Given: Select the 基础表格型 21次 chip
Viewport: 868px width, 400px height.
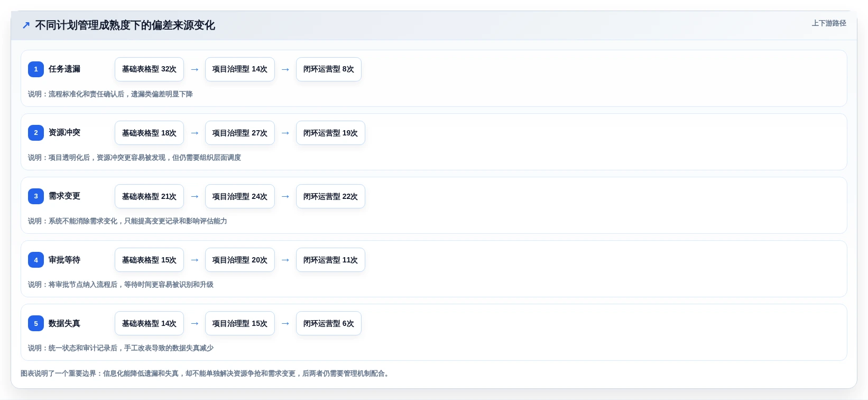Looking at the screenshot, I should coord(149,196).
